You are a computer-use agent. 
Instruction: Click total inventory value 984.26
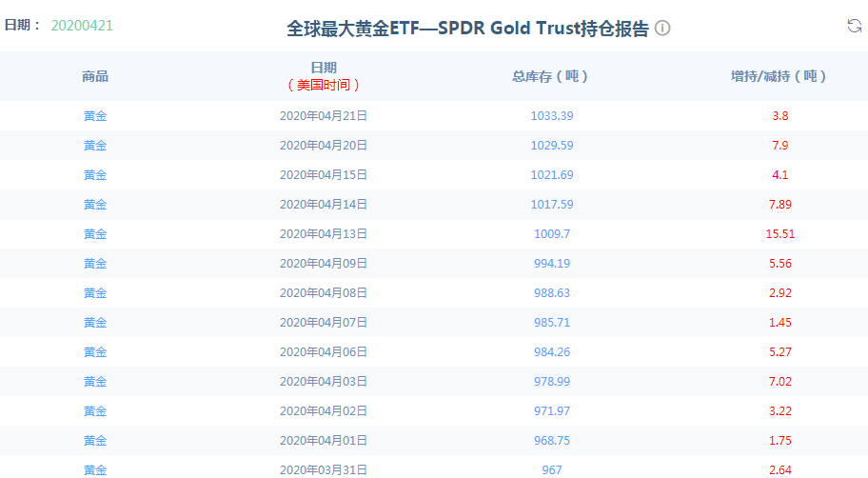point(552,352)
